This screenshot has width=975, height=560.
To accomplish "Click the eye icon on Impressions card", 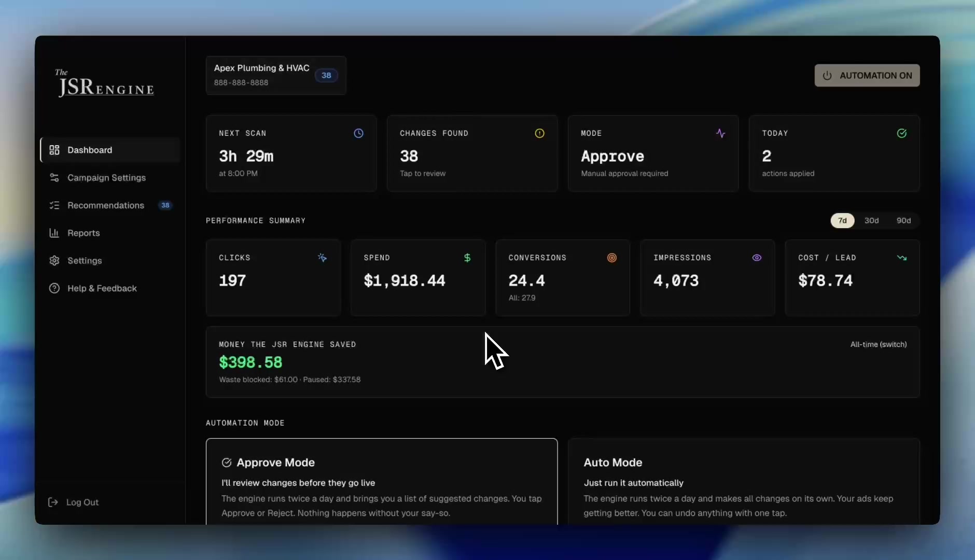I will [756, 258].
